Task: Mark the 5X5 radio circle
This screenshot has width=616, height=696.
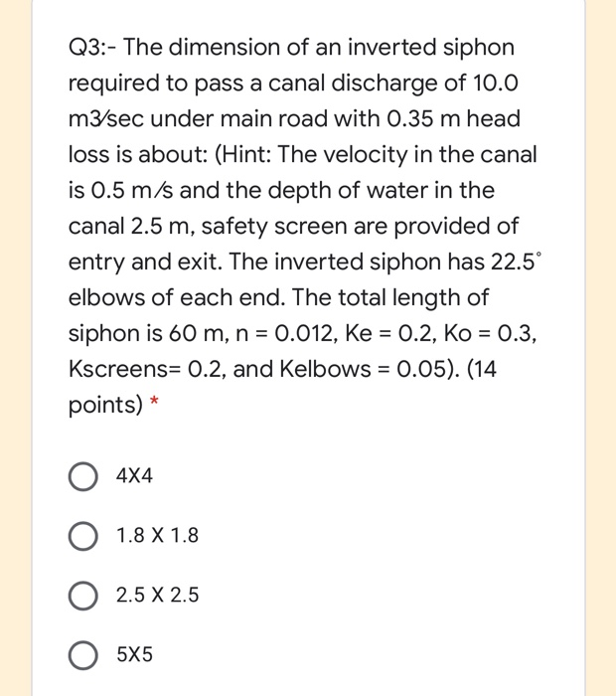Action: point(82,655)
